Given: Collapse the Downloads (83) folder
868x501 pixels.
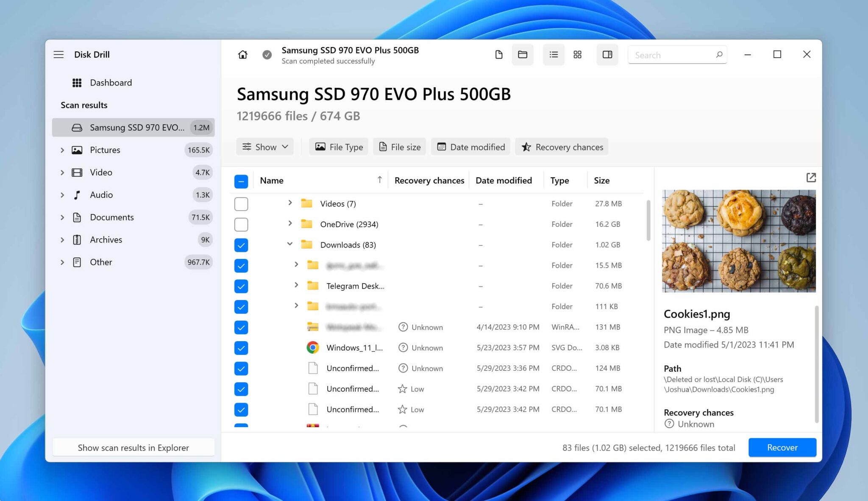Looking at the screenshot, I should coord(290,244).
